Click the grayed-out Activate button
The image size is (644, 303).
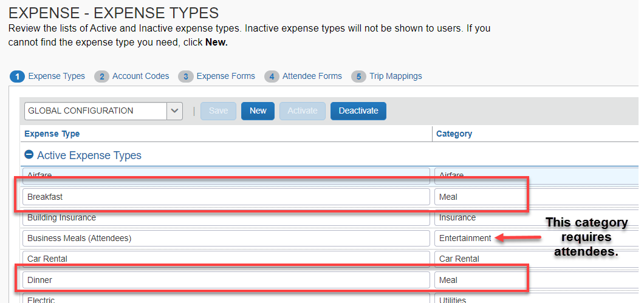tap(302, 111)
